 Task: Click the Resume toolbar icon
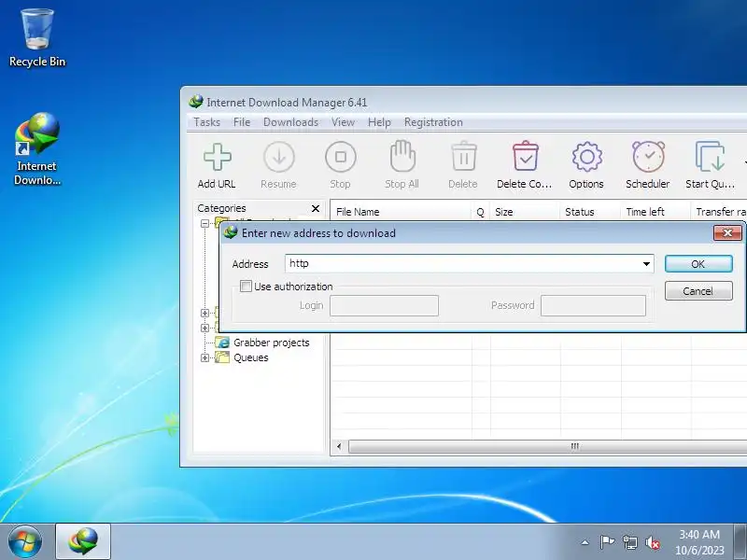(x=278, y=157)
